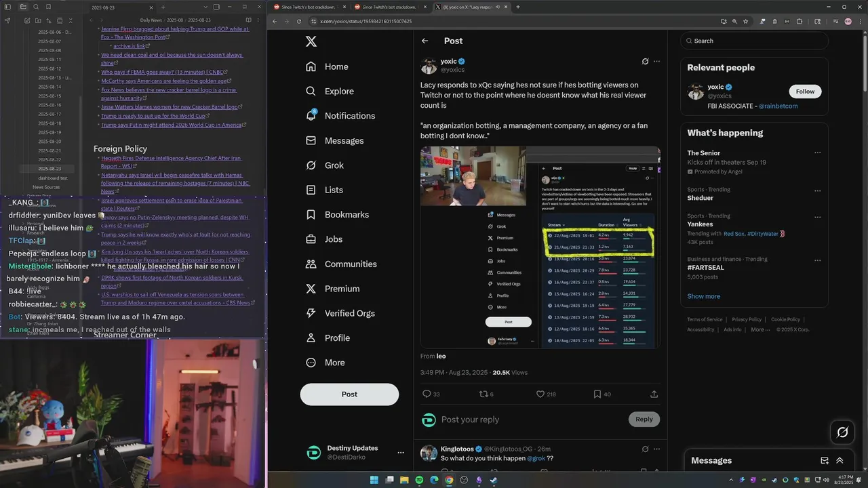Screen dimensions: 868x488
Task: Reload the browser page
Action: point(298,21)
